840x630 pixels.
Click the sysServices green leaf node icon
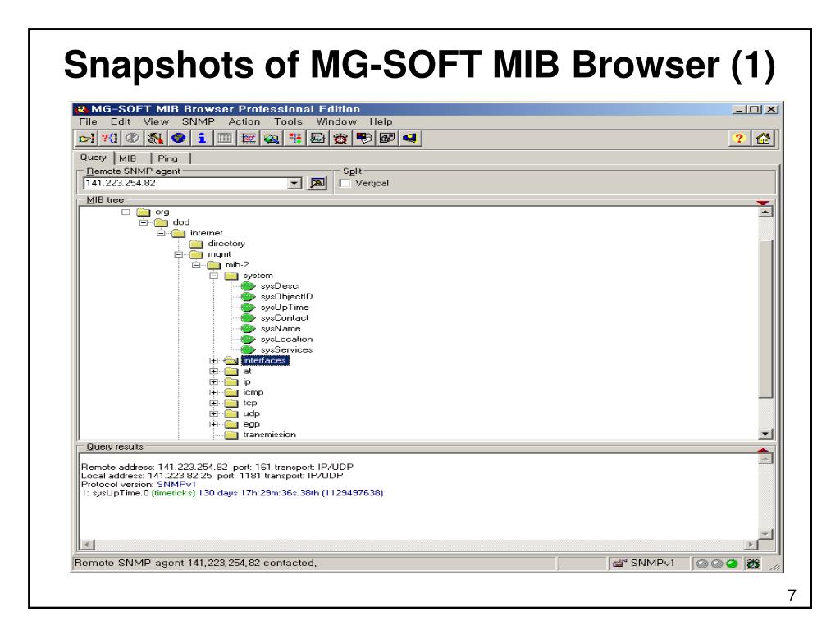point(248,349)
